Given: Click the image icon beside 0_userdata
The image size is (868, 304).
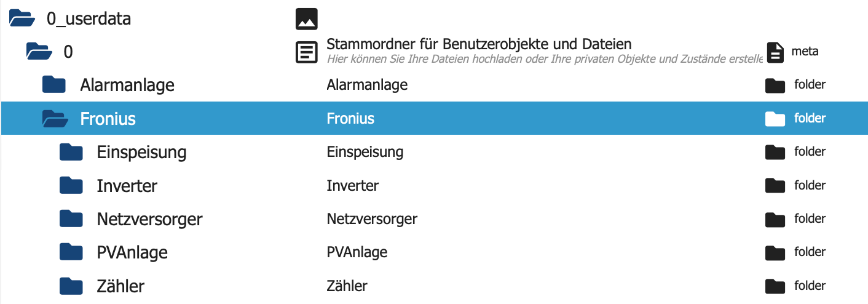Looking at the screenshot, I should (x=306, y=19).
